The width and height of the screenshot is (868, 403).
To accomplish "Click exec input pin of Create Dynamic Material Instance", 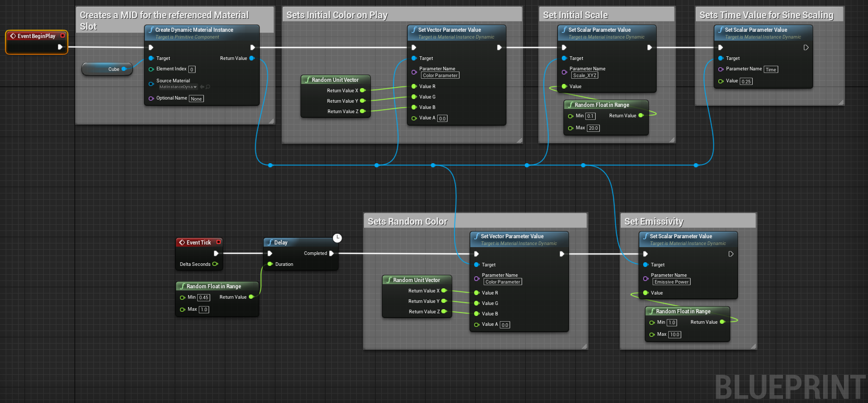I will (x=151, y=47).
